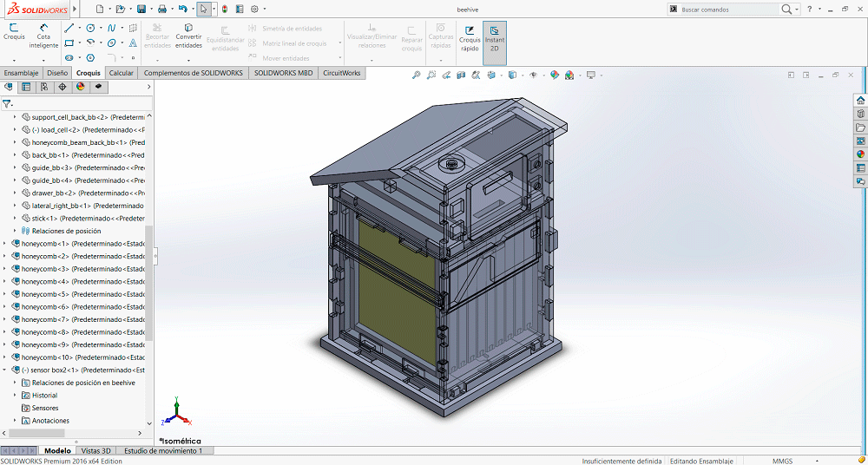
Task: Open the task pane home Resources icon
Action: point(860,100)
